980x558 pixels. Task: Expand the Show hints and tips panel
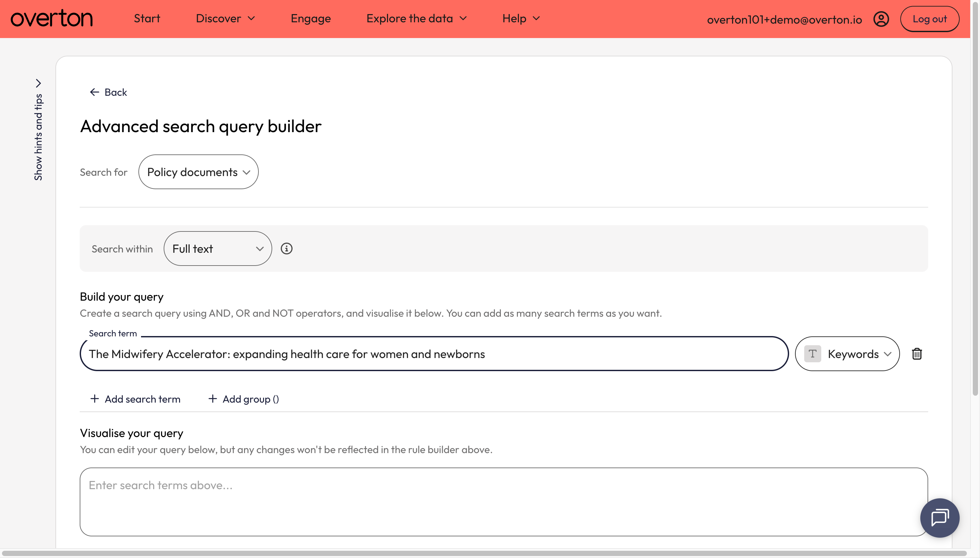(38, 130)
